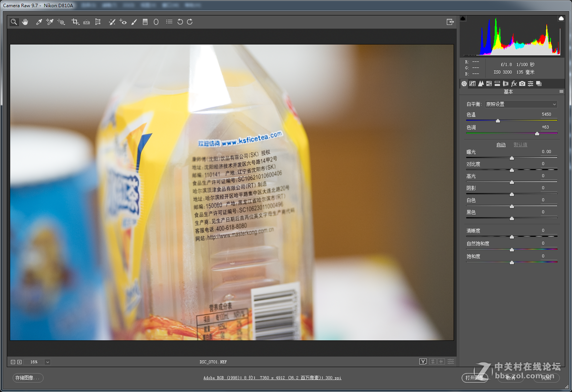The width and height of the screenshot is (572, 392).
Task: Adjust the 阴影 shadows slider
Action: pos(512,194)
